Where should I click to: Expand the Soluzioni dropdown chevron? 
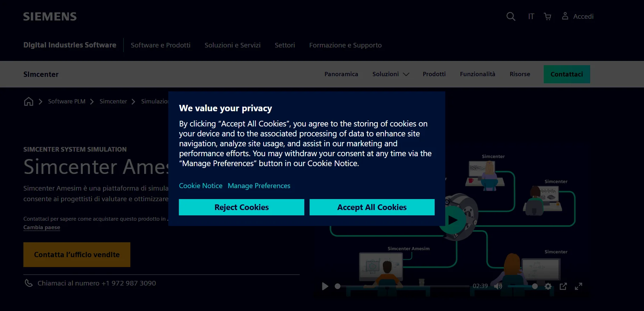[x=406, y=74]
